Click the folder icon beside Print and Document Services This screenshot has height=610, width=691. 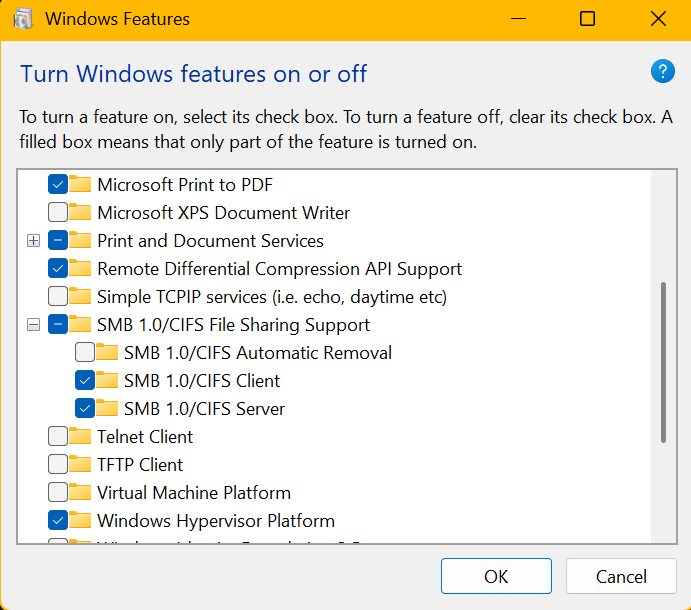80,240
